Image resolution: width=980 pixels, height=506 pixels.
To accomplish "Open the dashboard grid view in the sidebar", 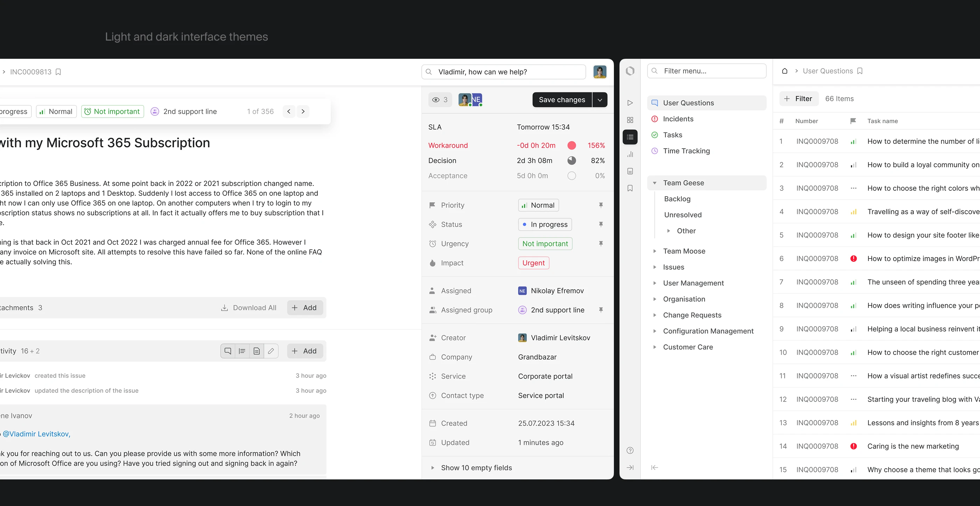I will point(630,119).
